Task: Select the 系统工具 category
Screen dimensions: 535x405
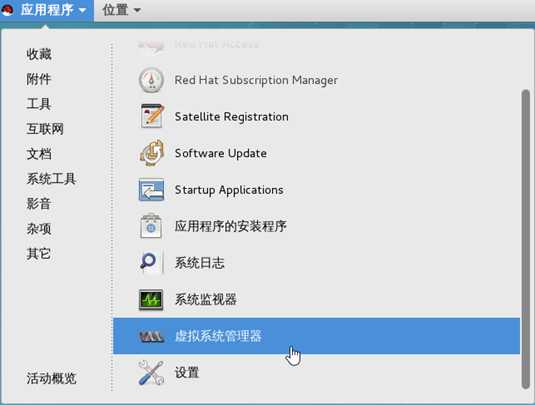Action: [51, 179]
